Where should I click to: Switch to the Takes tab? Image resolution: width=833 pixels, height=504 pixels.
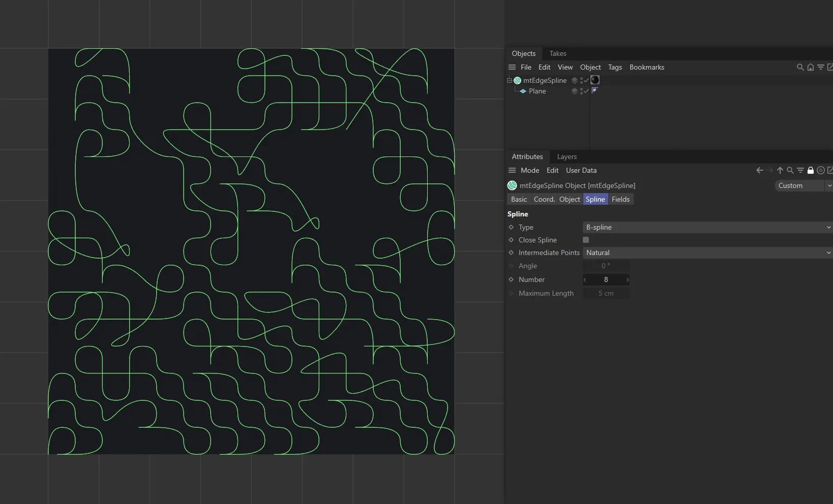tap(557, 53)
